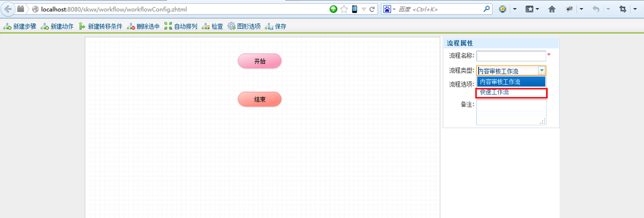Screen dimensions: 644x218
Task: Select the 结束 end node
Action: pos(259,99)
